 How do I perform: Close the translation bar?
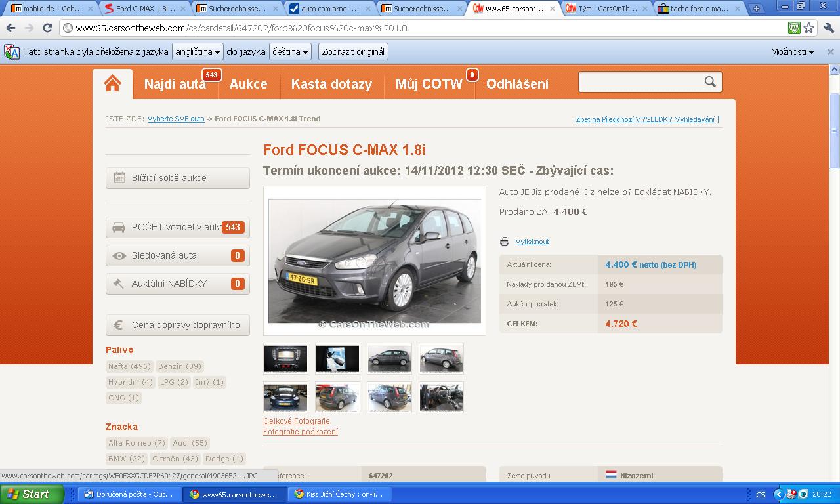[x=829, y=52]
